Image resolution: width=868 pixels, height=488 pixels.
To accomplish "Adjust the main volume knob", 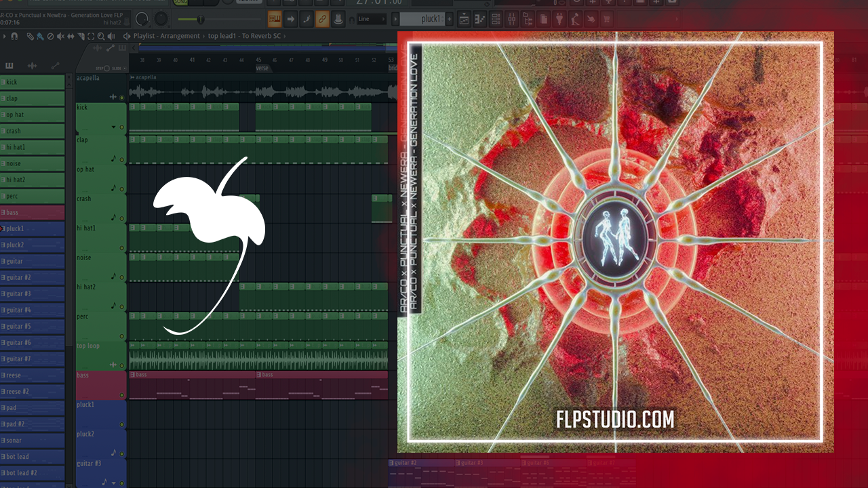I will click(x=142, y=19).
